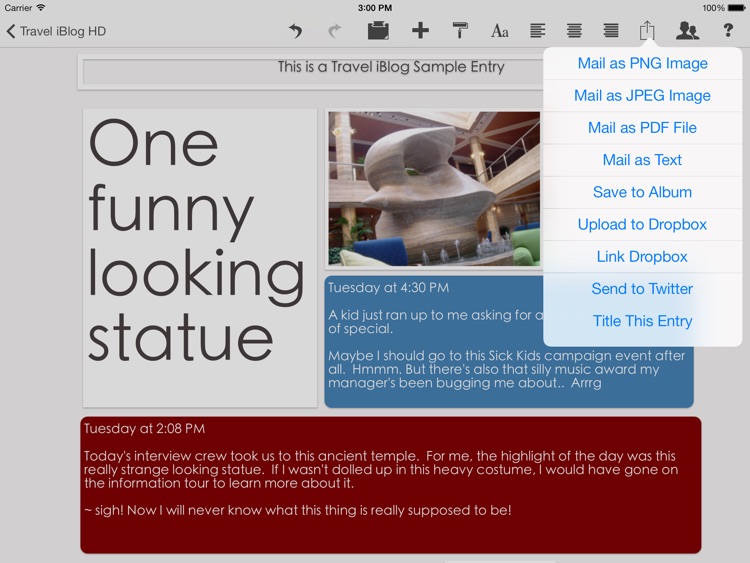The height and width of the screenshot is (563, 750).
Task: Select the red Tuesday 2:08 PM note
Action: (391, 485)
